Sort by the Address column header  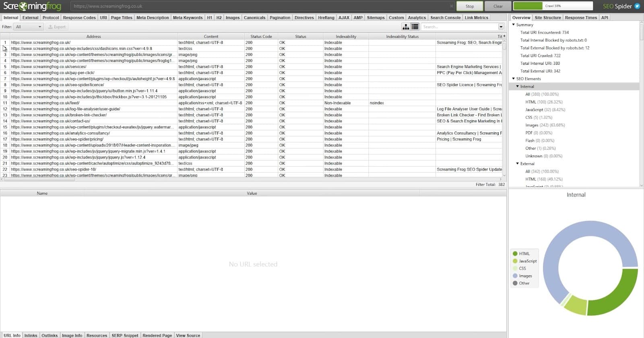(x=93, y=37)
